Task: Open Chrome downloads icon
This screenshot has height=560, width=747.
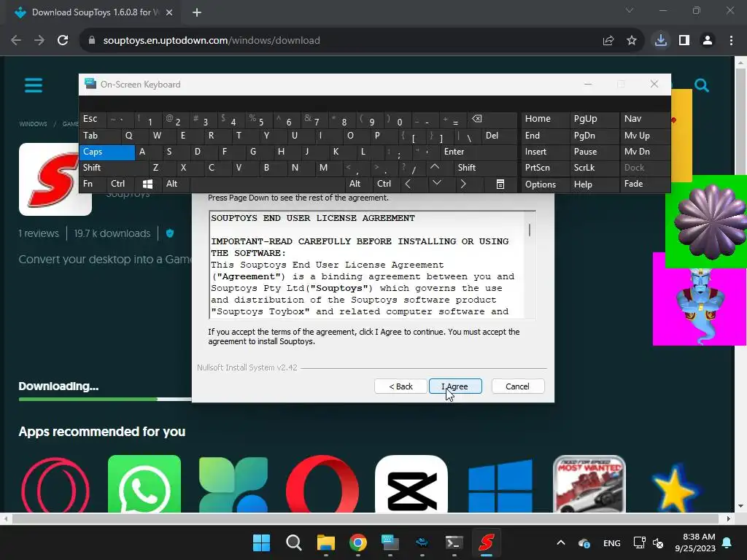Action: click(x=661, y=41)
